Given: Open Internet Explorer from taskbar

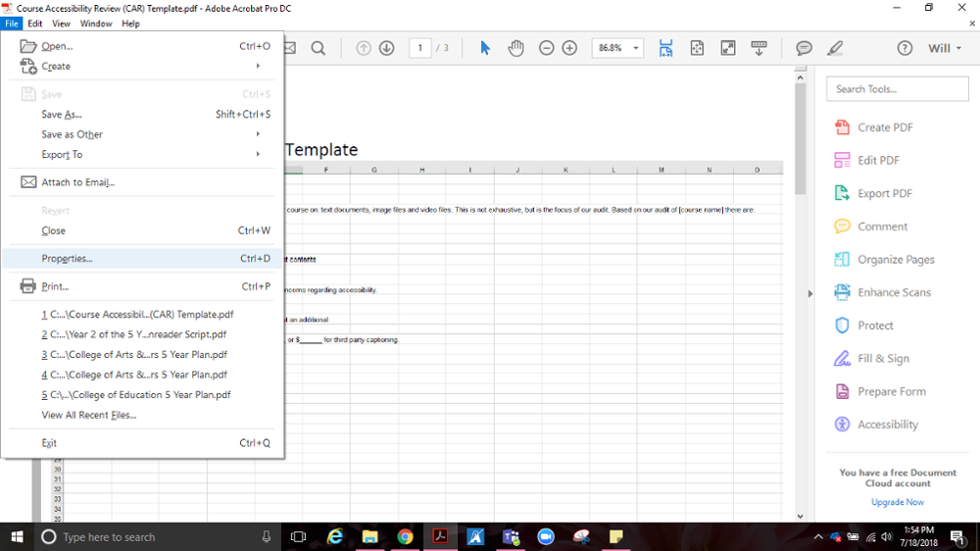Looking at the screenshot, I should pyautogui.click(x=335, y=537).
